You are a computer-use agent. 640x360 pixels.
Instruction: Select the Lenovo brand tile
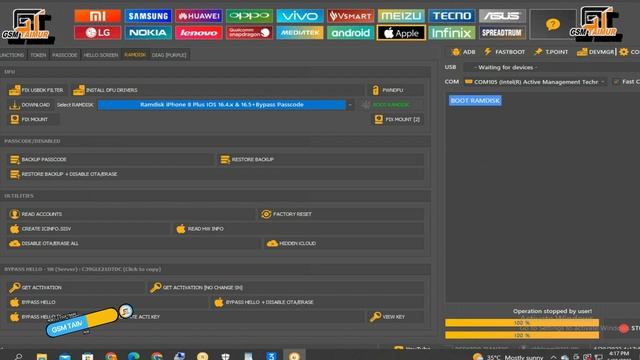click(199, 33)
